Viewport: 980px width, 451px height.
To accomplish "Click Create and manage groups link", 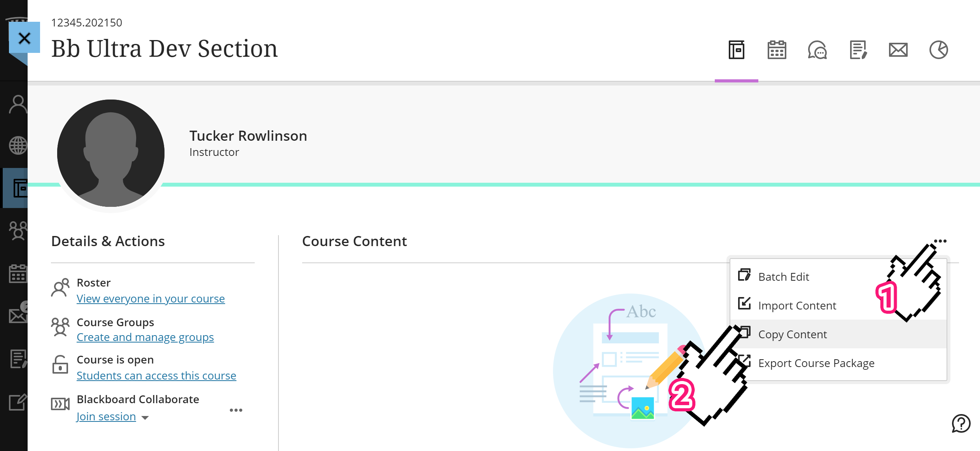I will pyautogui.click(x=145, y=337).
